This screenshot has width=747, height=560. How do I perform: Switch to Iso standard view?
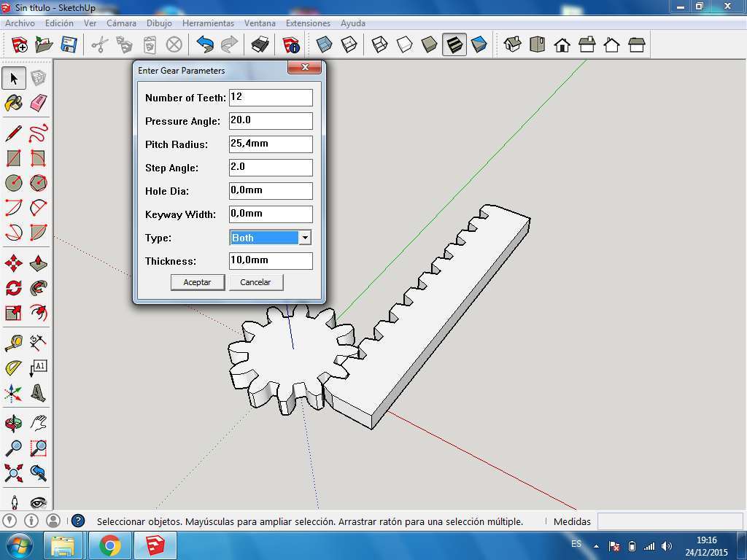tap(513, 44)
